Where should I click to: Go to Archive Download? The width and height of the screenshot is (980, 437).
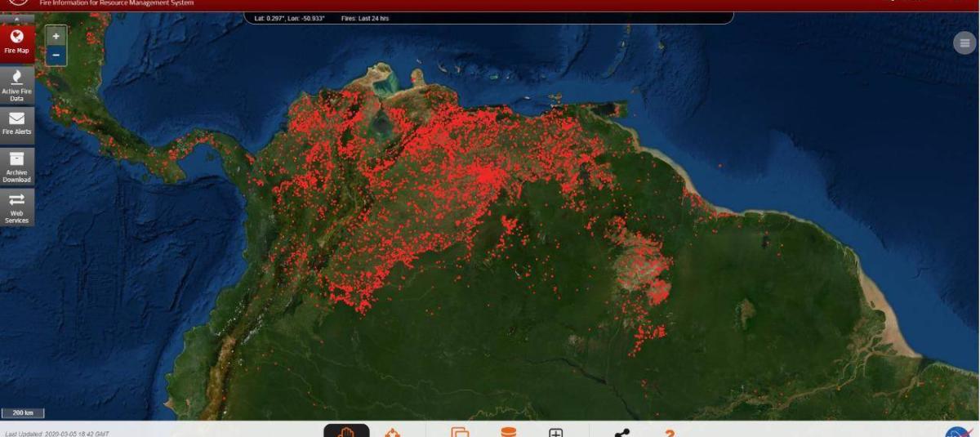tap(17, 166)
